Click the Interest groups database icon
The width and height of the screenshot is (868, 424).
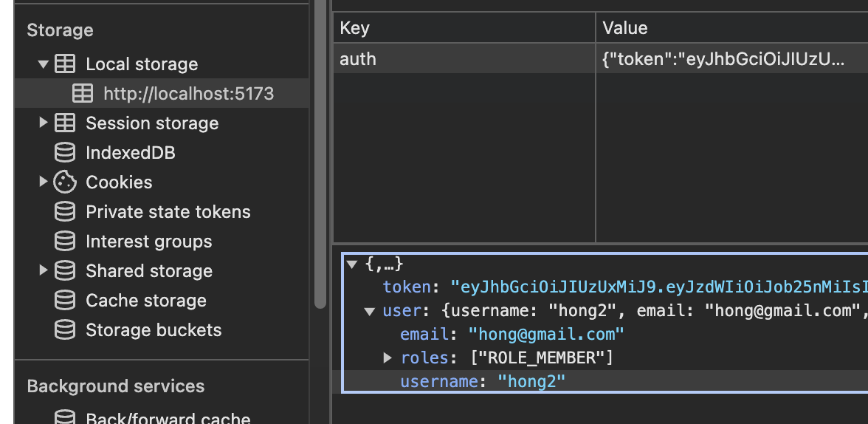[x=65, y=242]
